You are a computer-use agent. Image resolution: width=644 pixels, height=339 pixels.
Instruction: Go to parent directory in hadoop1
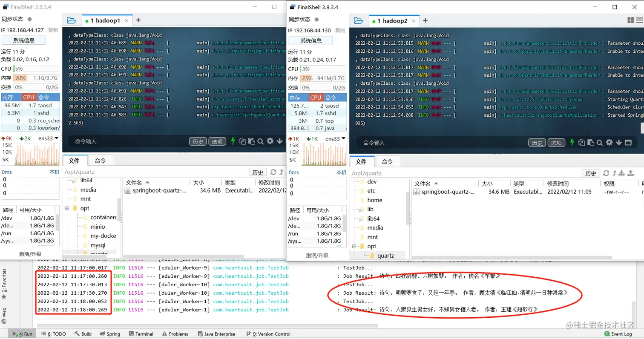coord(281,172)
